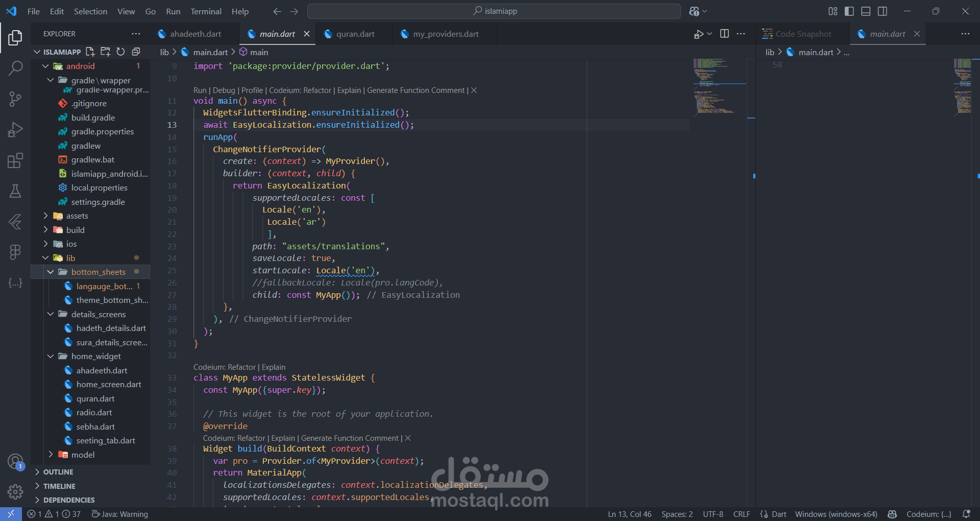Screen dimensions: 980x521
Task: Open Explorer views and more actions menu
Action: click(136, 34)
